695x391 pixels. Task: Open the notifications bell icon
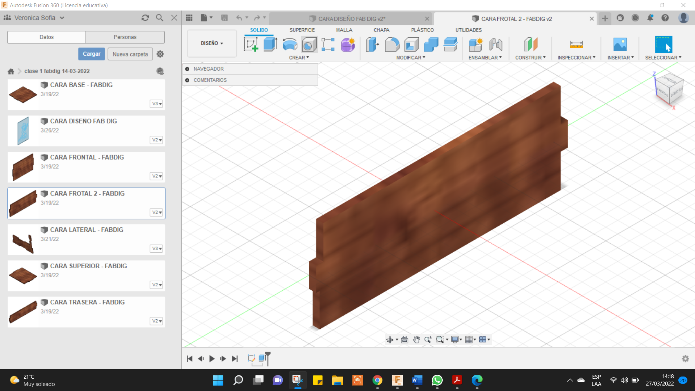coord(650,18)
